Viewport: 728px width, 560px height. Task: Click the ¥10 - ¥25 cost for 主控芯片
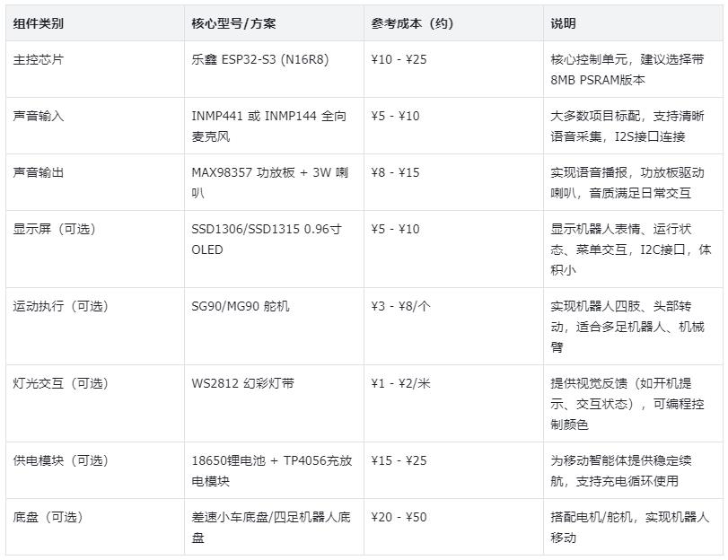pyautogui.click(x=453, y=69)
